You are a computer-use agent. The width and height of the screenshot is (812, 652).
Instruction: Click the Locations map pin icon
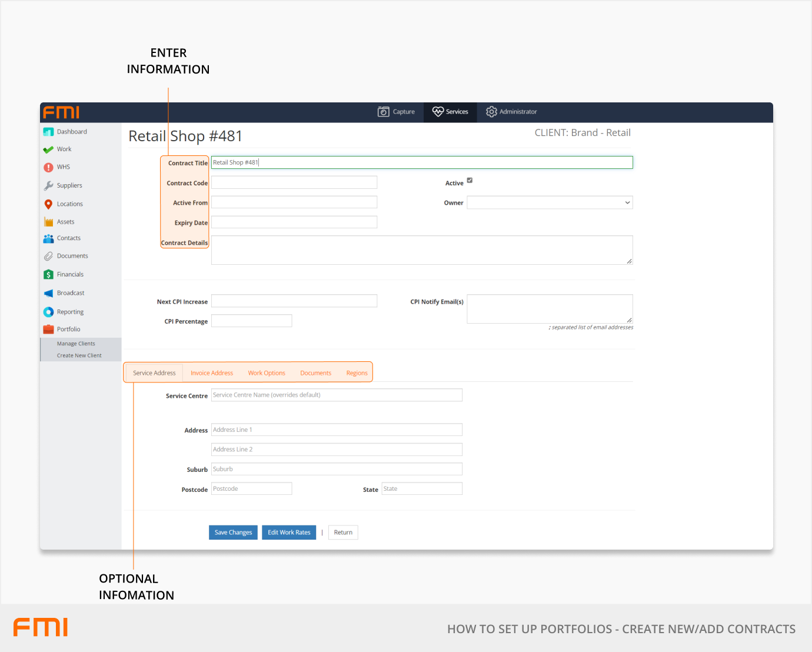coord(48,204)
